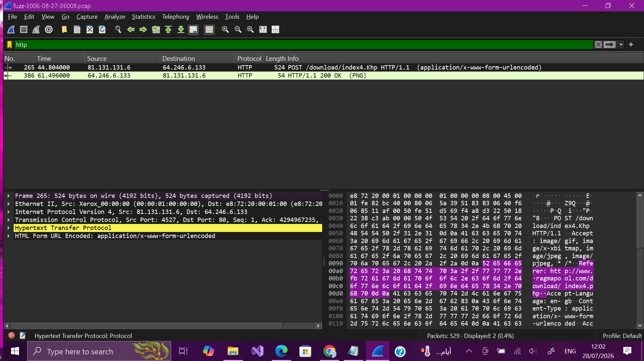Open File Explorer from taskbar
Image resolution: width=644 pixels, height=361 pixels.
point(233,351)
